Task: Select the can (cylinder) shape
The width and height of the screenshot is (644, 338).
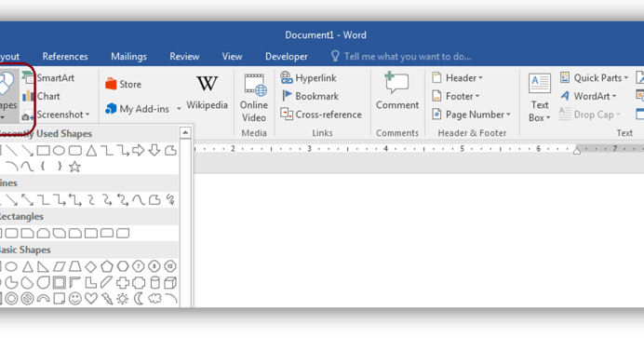Action: [x=154, y=282]
